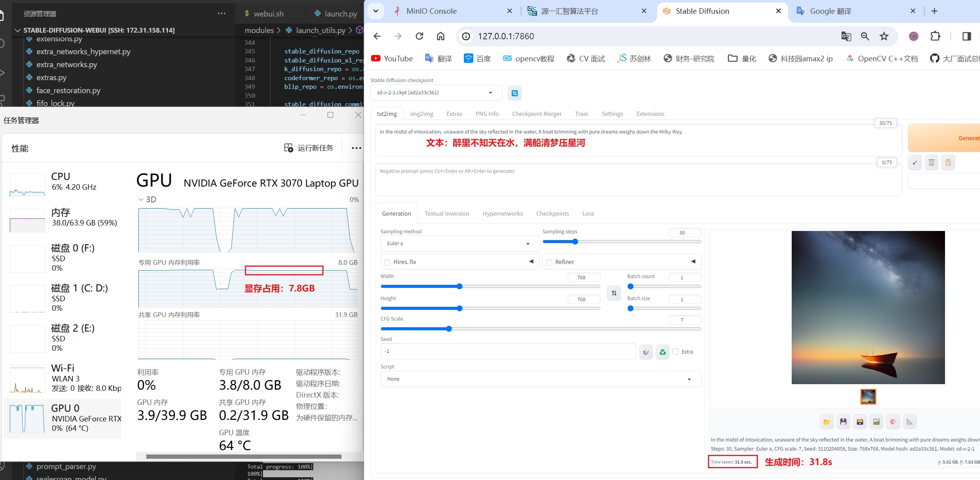Go to the Settings tab
Viewport: 980px width, 480px height.
coord(612,114)
